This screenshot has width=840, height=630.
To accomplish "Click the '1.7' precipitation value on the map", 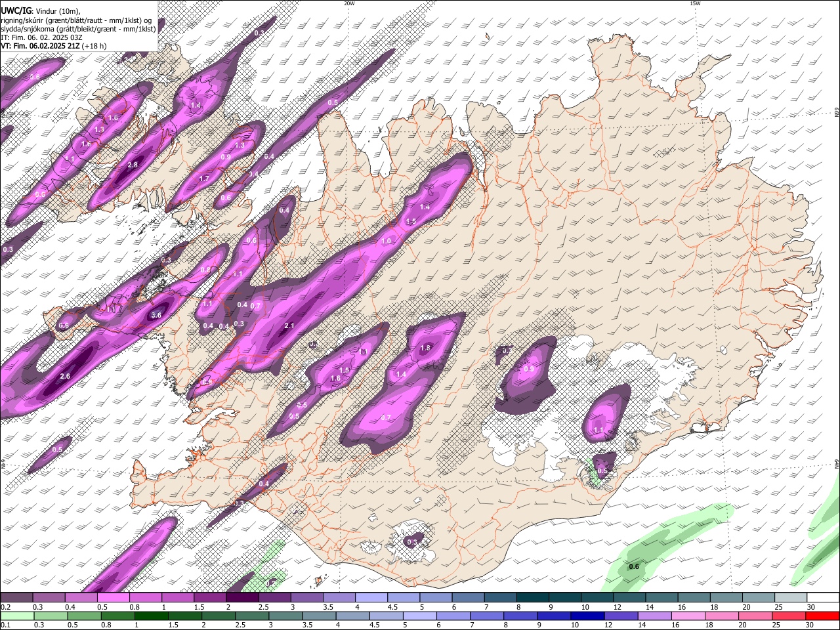I will coord(204,178).
